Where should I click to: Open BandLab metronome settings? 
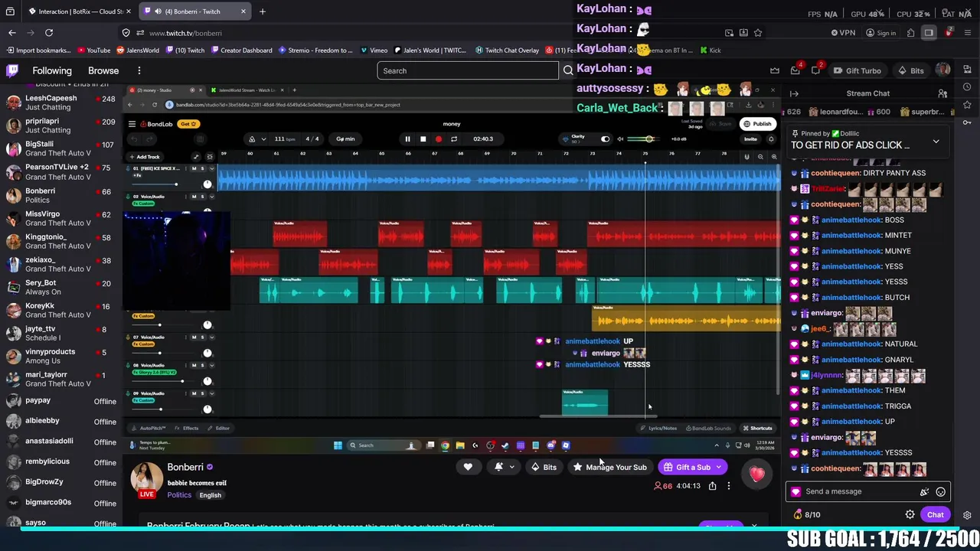point(252,139)
